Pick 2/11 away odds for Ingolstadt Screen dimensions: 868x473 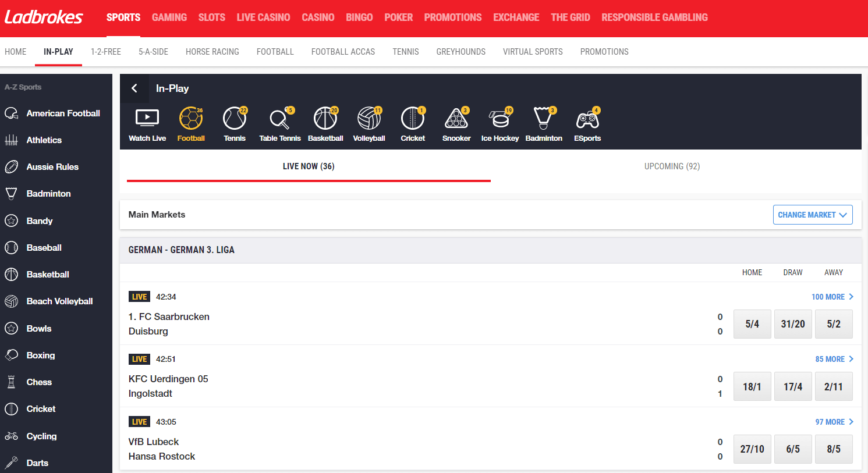834,386
